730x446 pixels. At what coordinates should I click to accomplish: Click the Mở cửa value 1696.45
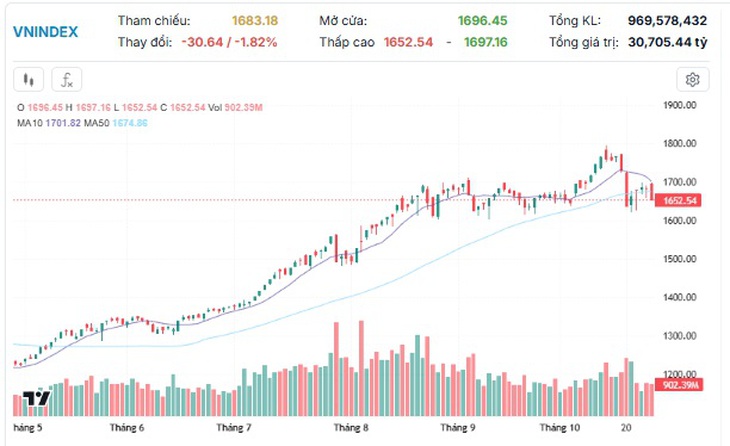pos(482,21)
